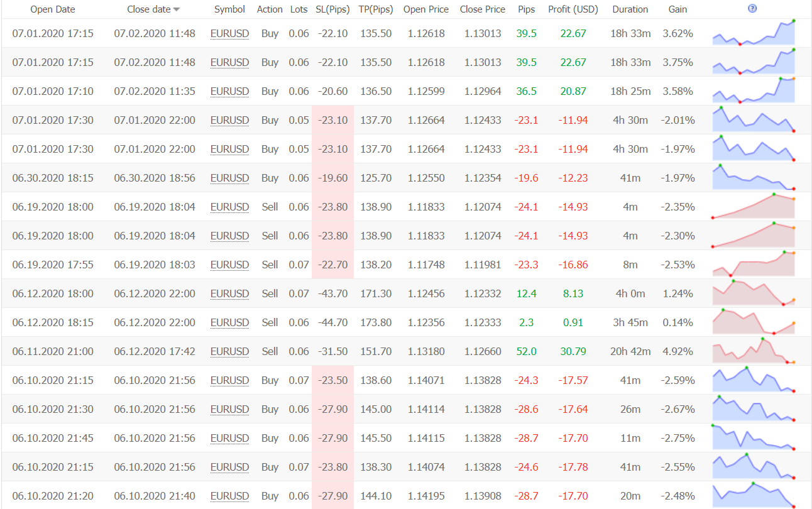The width and height of the screenshot is (812, 509).
Task: Open EURUSD link in the -2.01% gain row
Action: [x=229, y=120]
